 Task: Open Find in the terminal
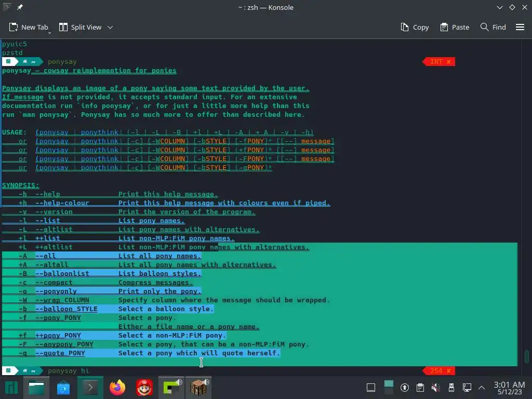point(493,27)
